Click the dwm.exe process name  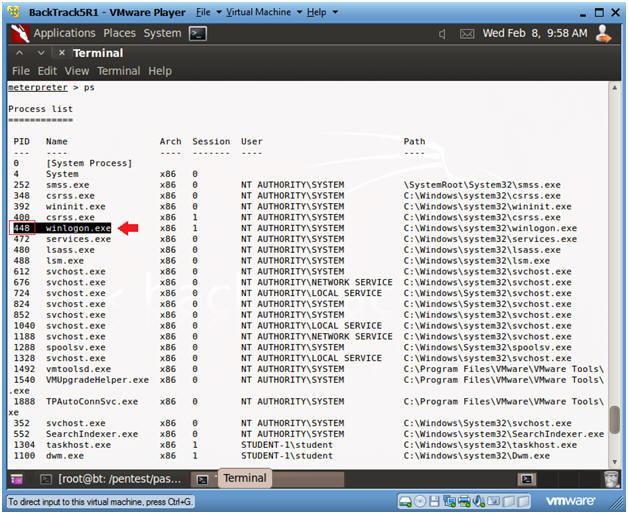pyautogui.click(x=65, y=455)
